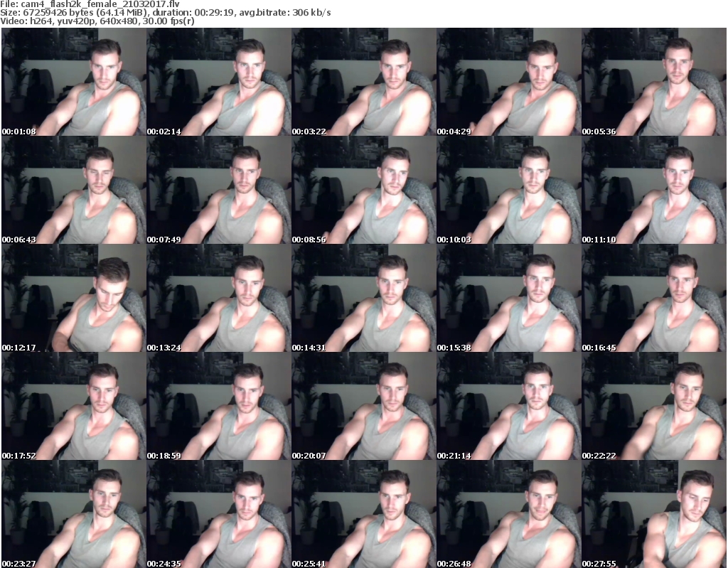Select the thumbnail timestamped 00:02:14

219,82
